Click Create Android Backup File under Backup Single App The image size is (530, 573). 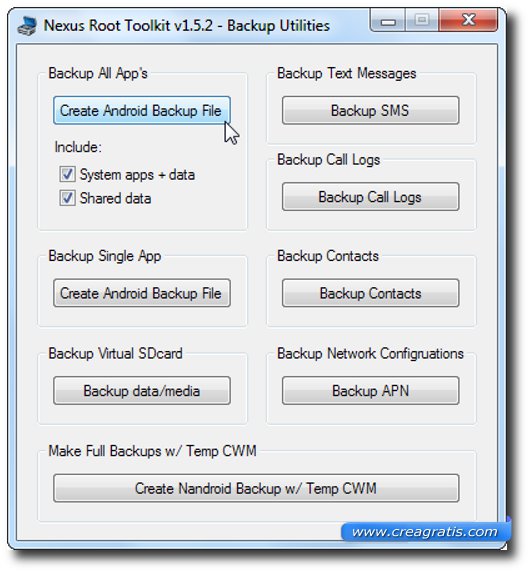(142, 293)
